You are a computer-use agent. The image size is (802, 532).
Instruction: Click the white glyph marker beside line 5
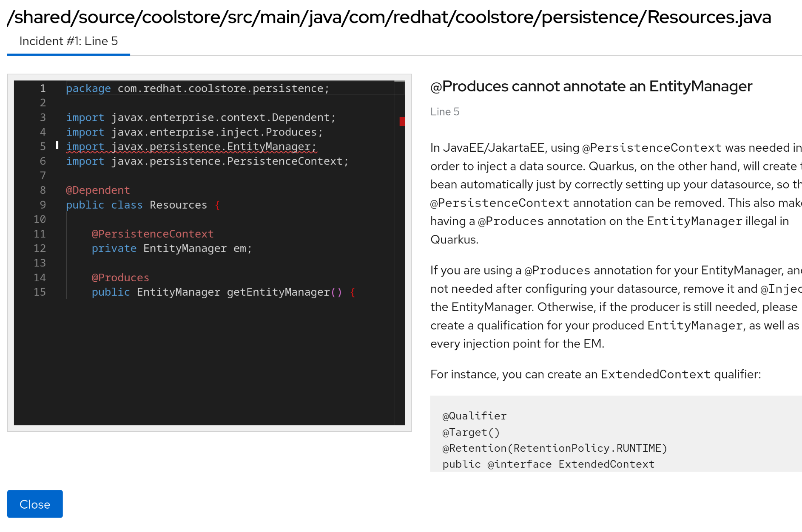pyautogui.click(x=57, y=145)
